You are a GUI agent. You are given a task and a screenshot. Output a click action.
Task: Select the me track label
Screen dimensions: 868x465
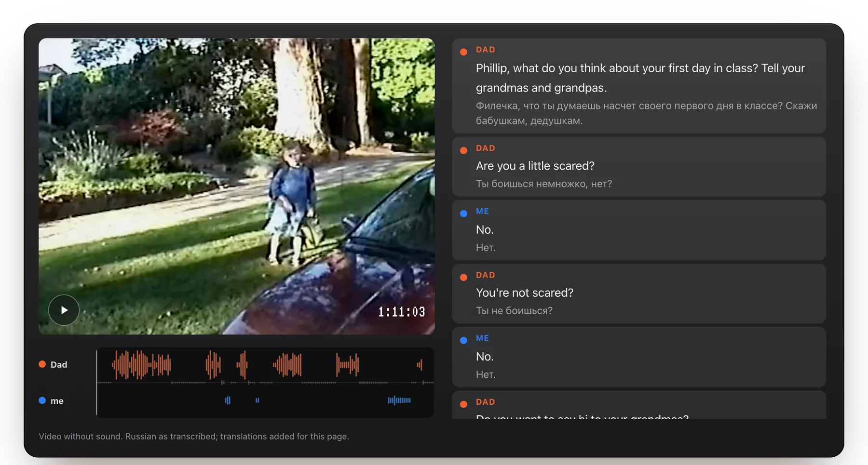pyautogui.click(x=57, y=401)
